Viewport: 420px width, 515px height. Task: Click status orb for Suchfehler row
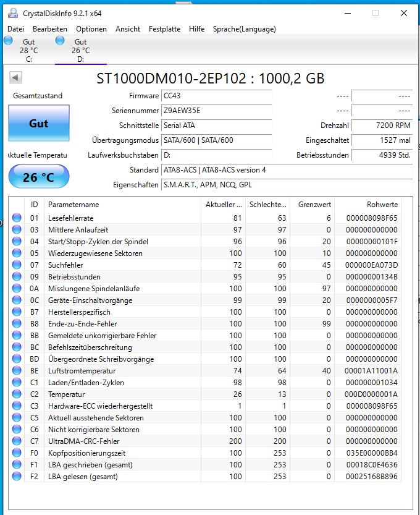tap(17, 265)
